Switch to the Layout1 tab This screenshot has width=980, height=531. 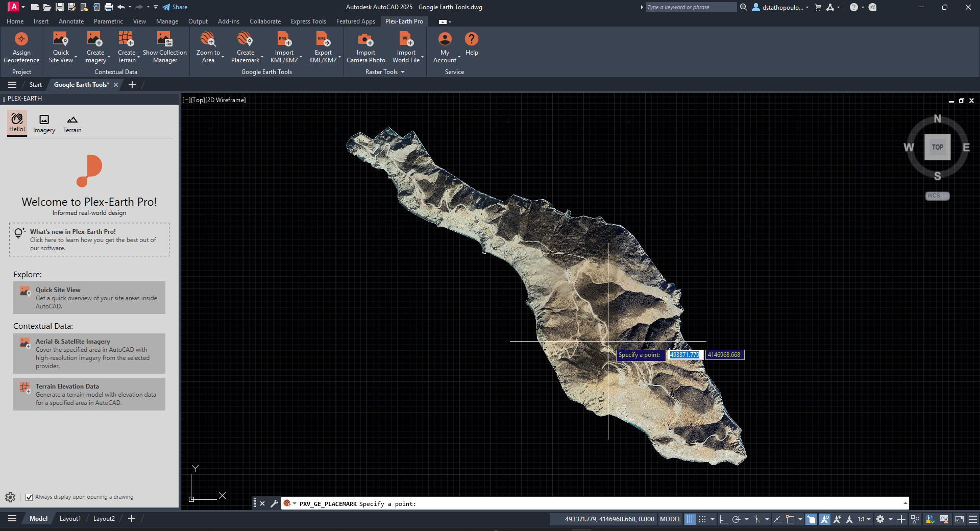(x=70, y=519)
